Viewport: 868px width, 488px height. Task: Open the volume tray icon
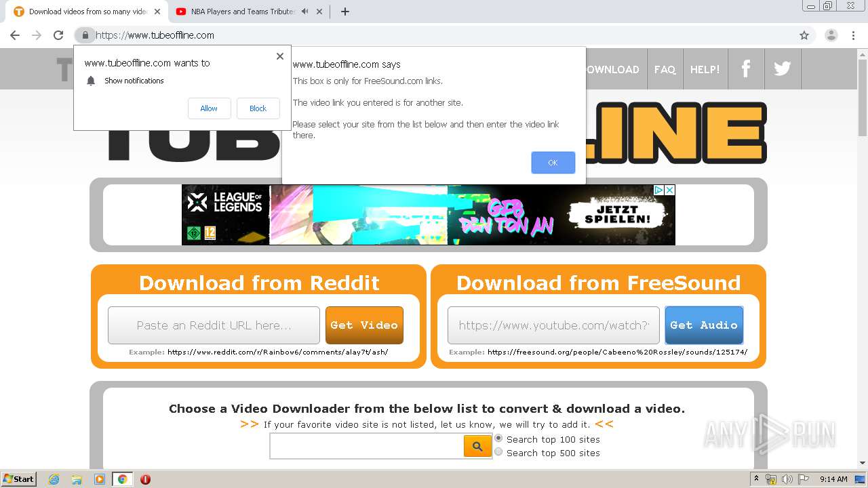[x=787, y=479]
